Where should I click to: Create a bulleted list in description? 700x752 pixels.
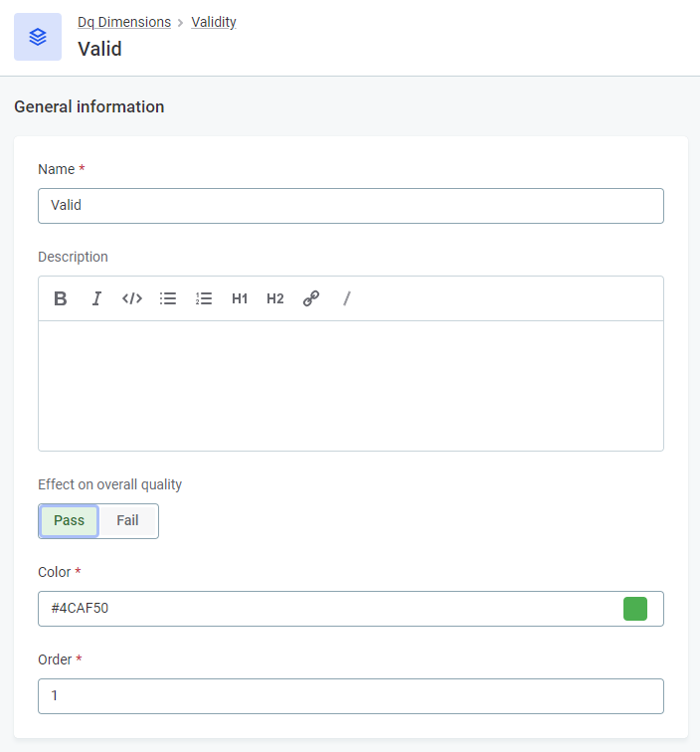click(168, 298)
